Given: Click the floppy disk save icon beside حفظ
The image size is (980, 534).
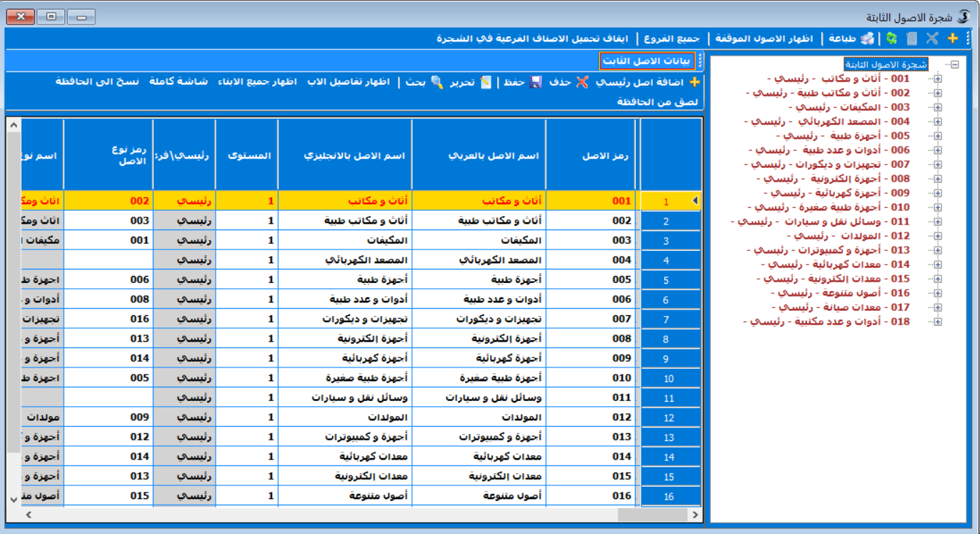Looking at the screenshot, I should click(536, 82).
